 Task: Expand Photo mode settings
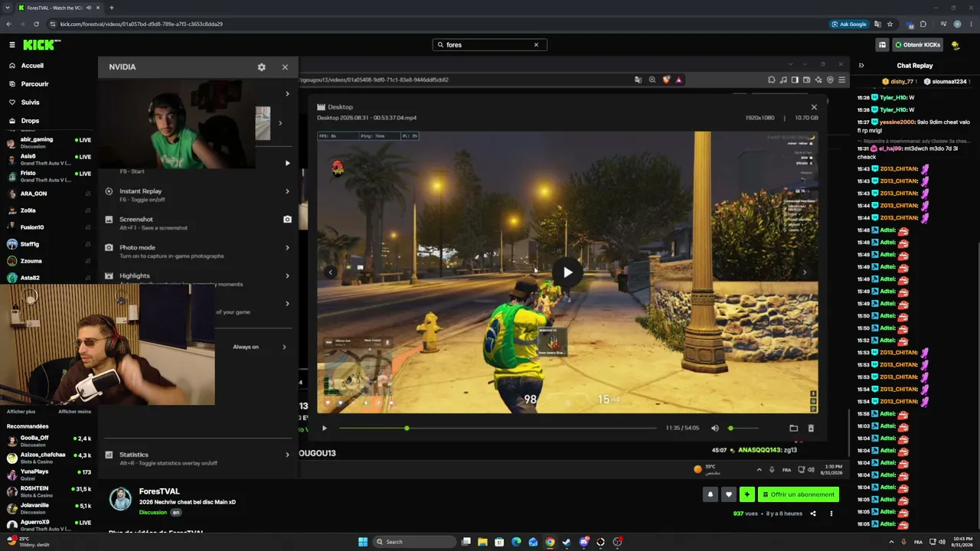(x=287, y=248)
